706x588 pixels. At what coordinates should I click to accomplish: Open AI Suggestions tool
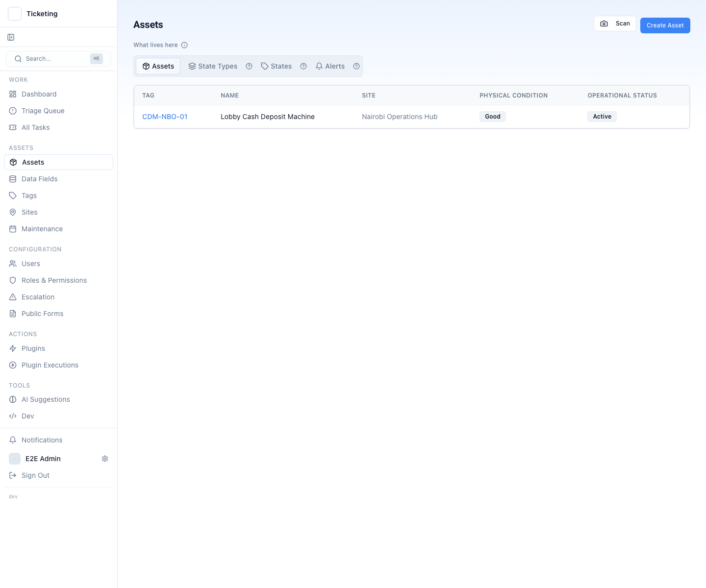click(x=58, y=399)
